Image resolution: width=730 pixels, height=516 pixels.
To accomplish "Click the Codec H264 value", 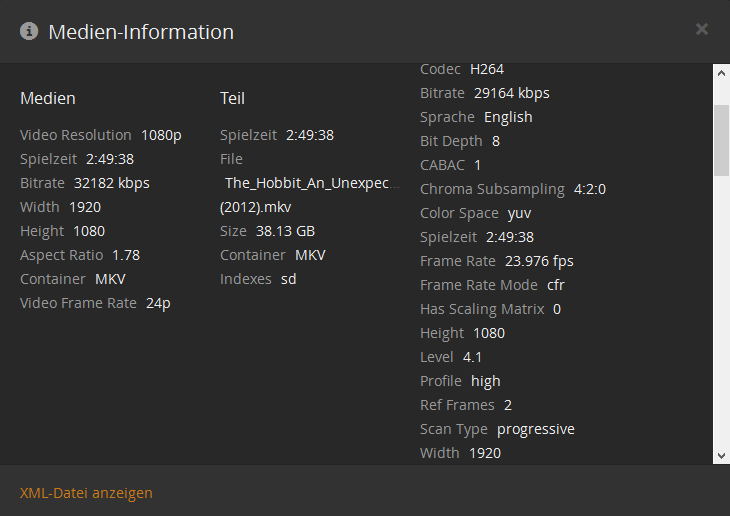I will tap(487, 69).
